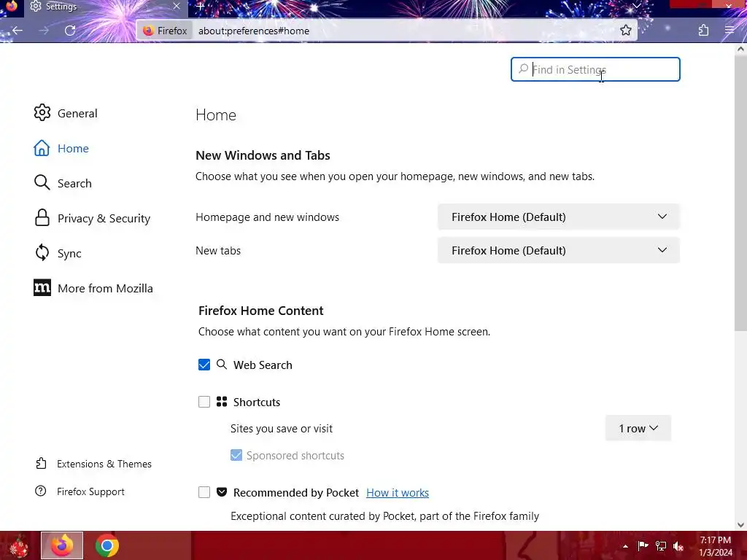
Task: Click the Web Search magnifier icon
Action: [222, 365]
